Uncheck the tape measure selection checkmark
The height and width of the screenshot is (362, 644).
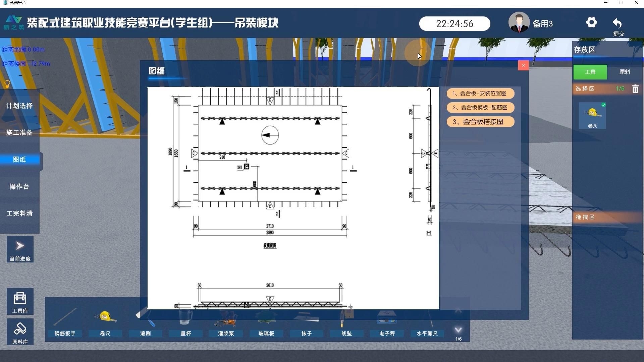click(603, 105)
